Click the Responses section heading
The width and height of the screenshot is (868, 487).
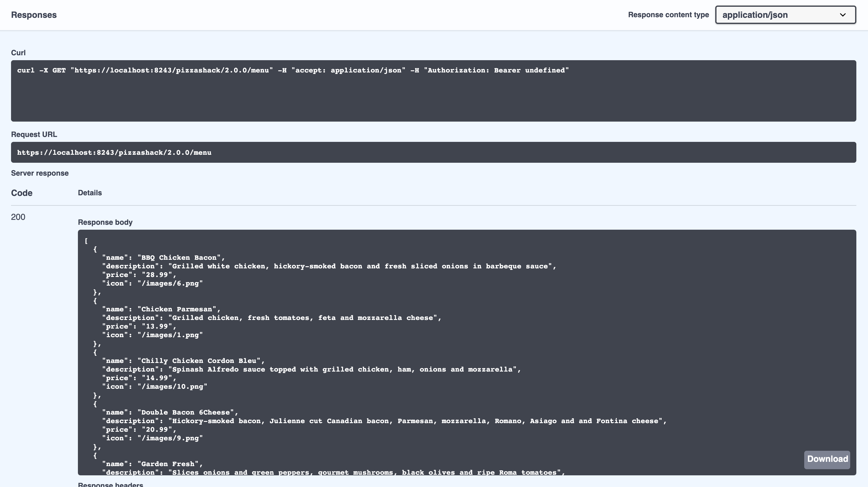point(34,15)
